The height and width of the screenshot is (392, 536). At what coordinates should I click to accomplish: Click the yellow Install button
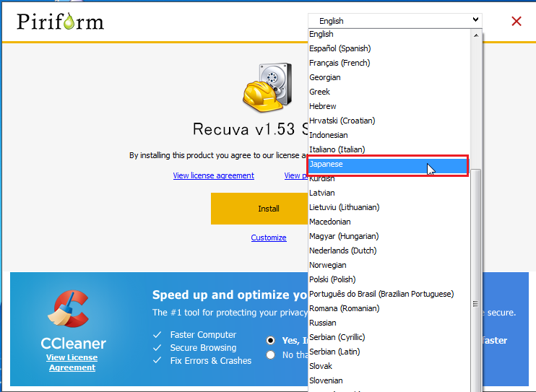(x=259, y=209)
